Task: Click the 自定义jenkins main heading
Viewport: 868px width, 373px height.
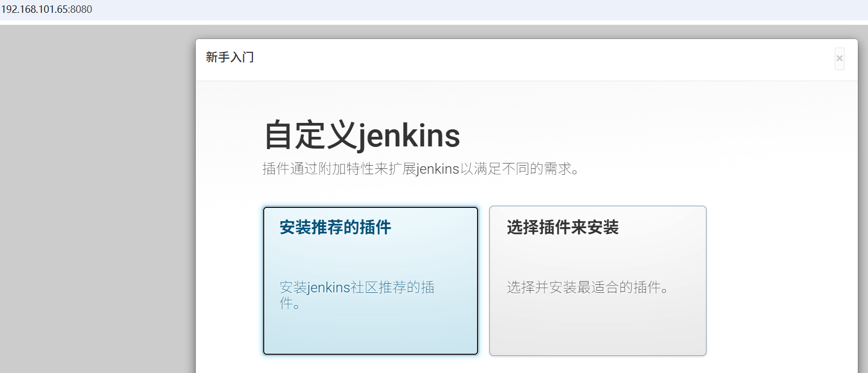Action: tap(362, 135)
